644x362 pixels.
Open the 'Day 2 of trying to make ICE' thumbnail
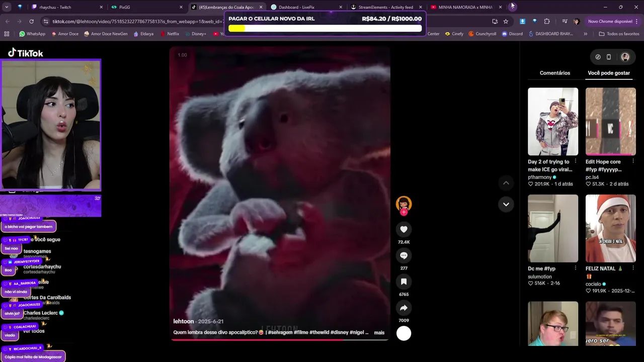(x=553, y=122)
